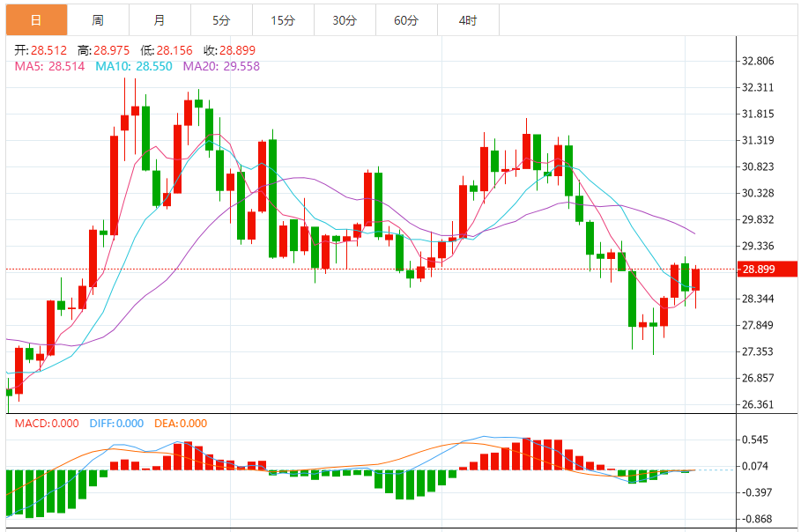
Task: Open the 4时 timeframe tab
Action: (469, 20)
